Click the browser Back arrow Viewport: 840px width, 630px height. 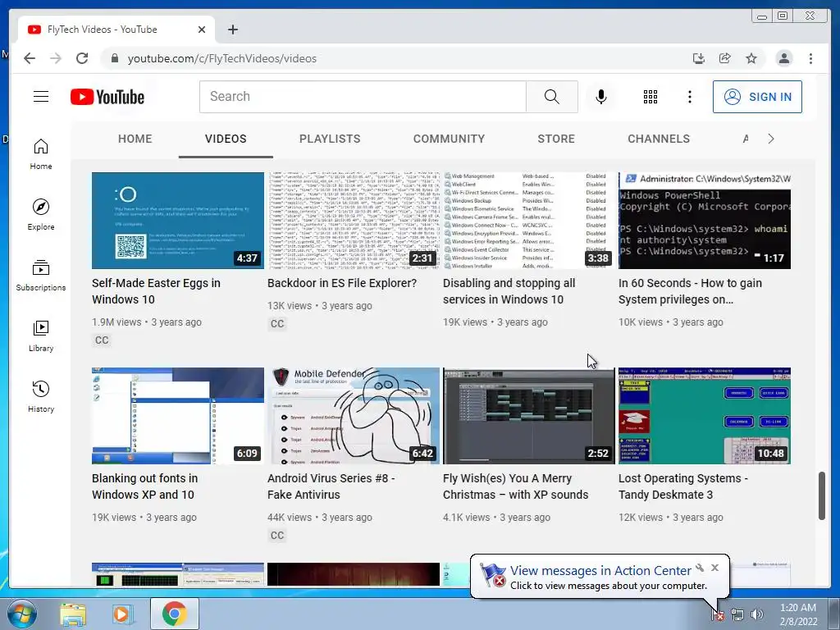point(30,58)
